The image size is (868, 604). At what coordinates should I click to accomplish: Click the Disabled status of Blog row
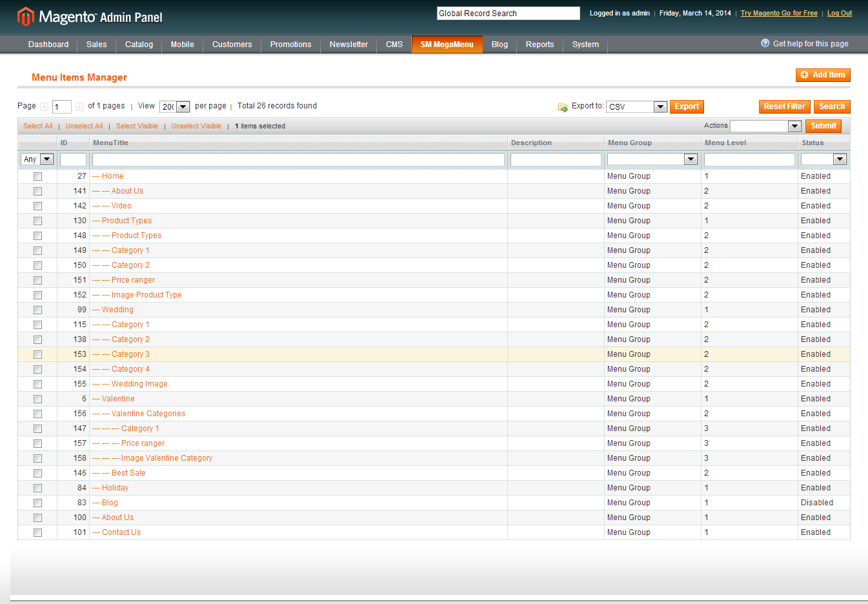point(817,503)
